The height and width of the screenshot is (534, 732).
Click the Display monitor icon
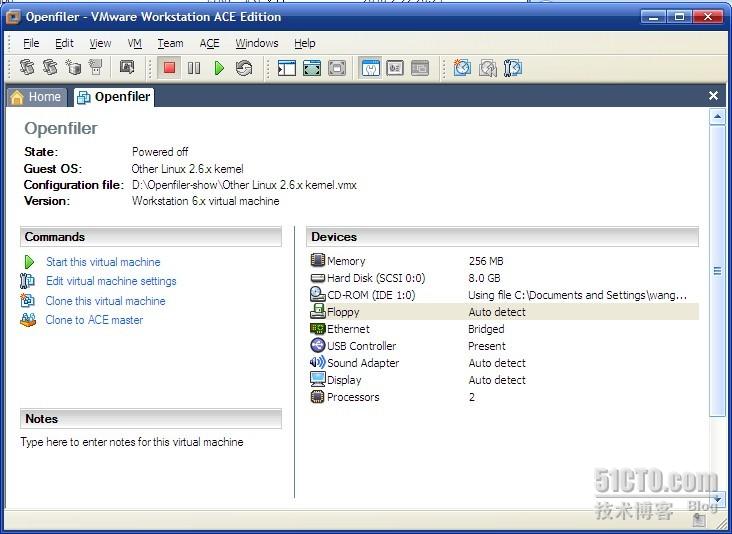317,379
